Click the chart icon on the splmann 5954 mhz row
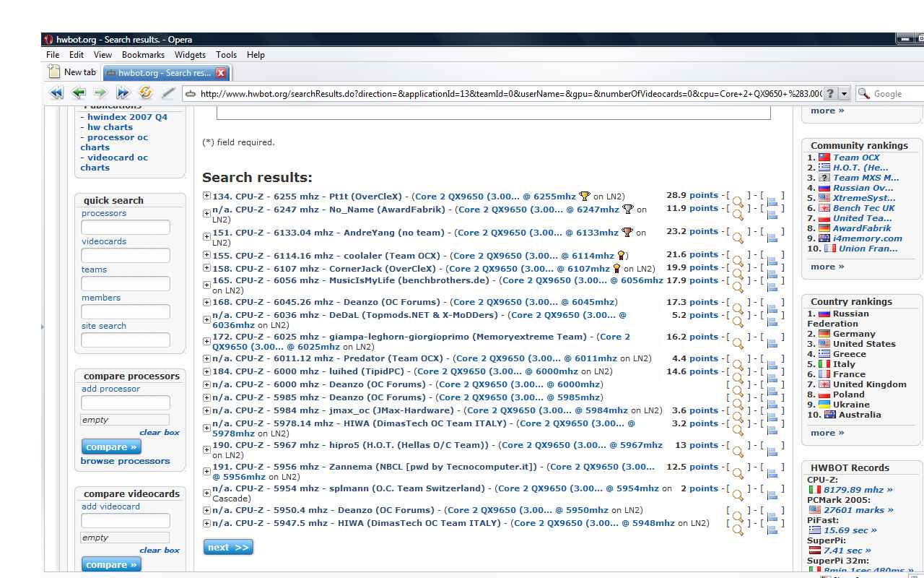 tap(772, 495)
